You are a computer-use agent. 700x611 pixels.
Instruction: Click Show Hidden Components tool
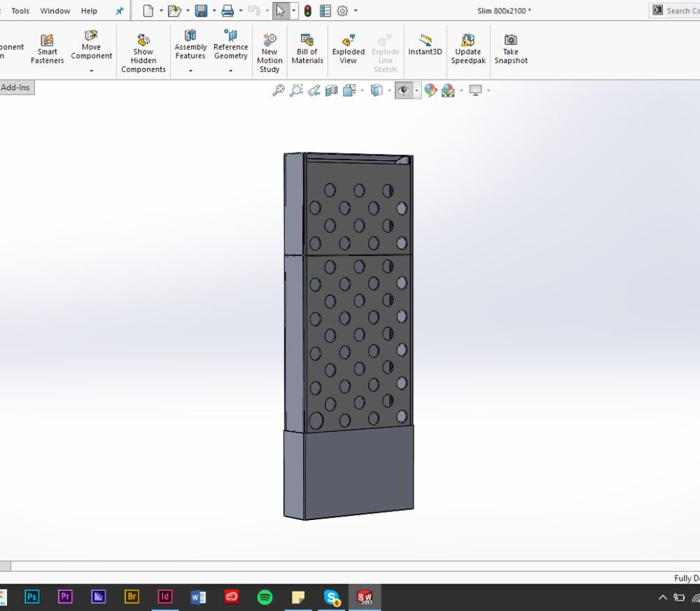click(143, 54)
